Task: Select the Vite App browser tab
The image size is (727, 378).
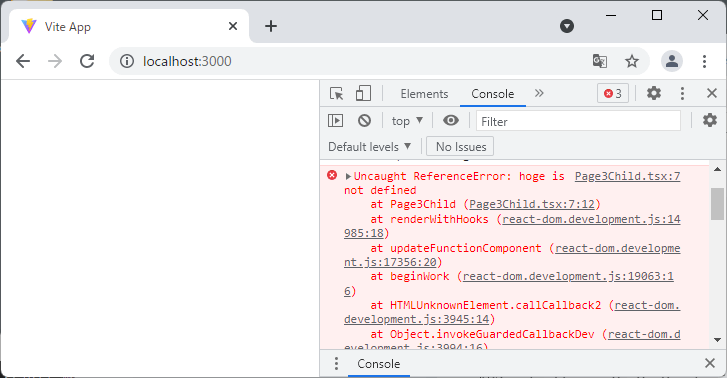Action: (128, 26)
